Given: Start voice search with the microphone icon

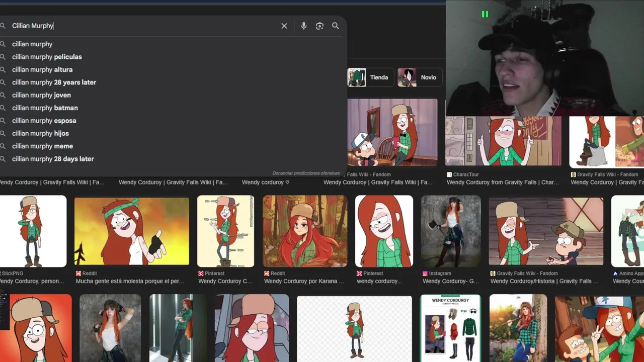Looking at the screenshot, I should pos(303,26).
